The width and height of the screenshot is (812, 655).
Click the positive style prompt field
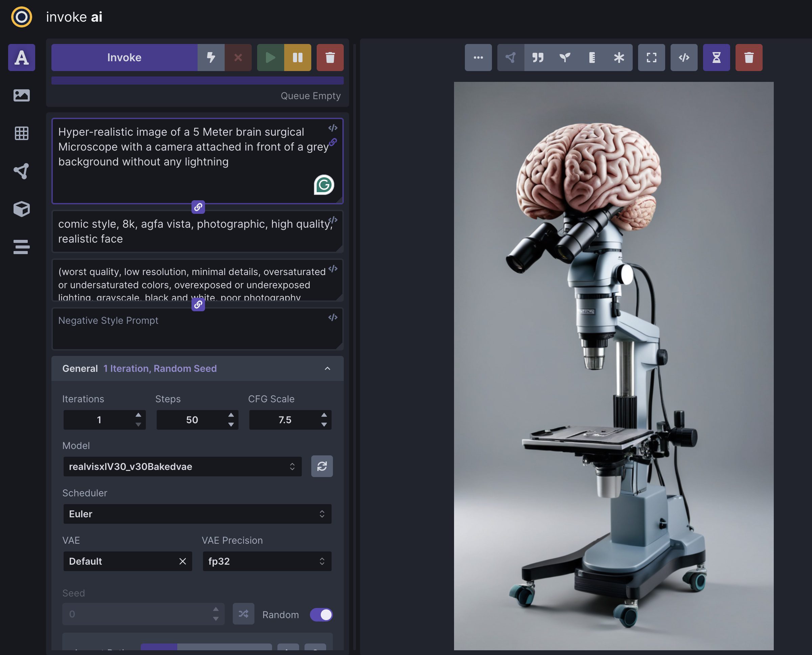pos(197,231)
